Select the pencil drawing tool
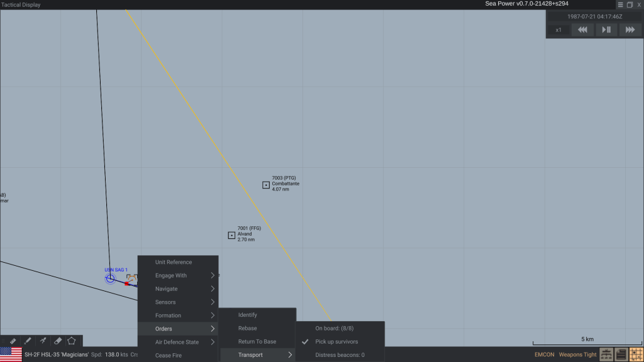Image resolution: width=644 pixels, height=362 pixels. tap(28, 341)
